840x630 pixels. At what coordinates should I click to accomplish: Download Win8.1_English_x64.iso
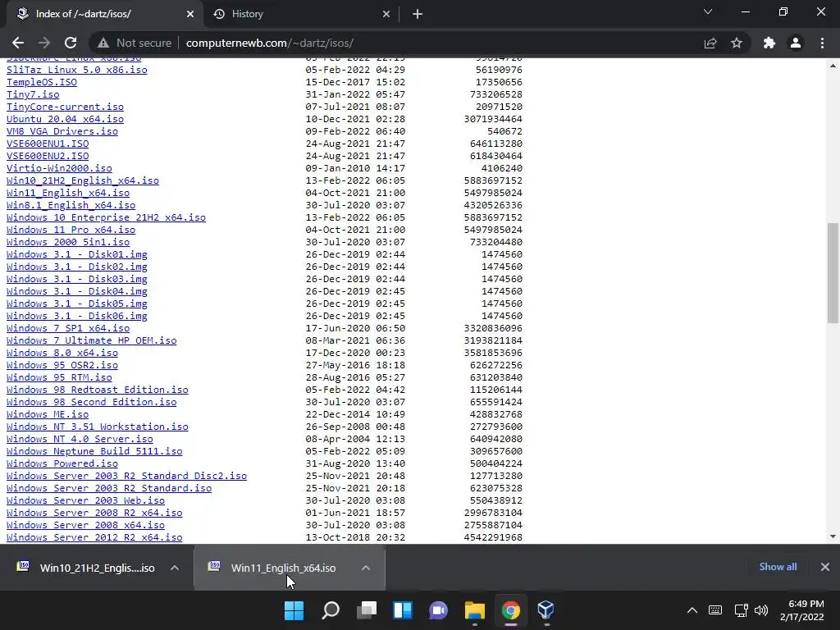tap(71, 205)
